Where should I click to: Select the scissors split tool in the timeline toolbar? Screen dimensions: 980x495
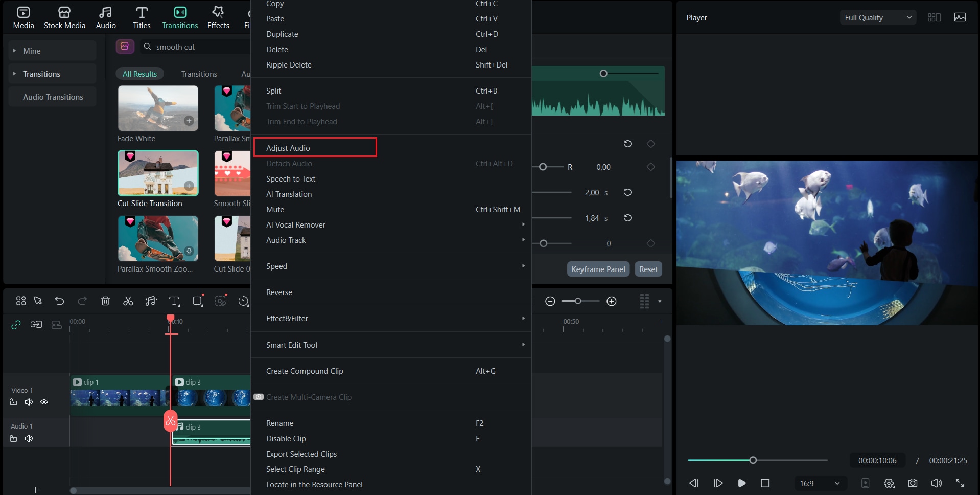[128, 301]
